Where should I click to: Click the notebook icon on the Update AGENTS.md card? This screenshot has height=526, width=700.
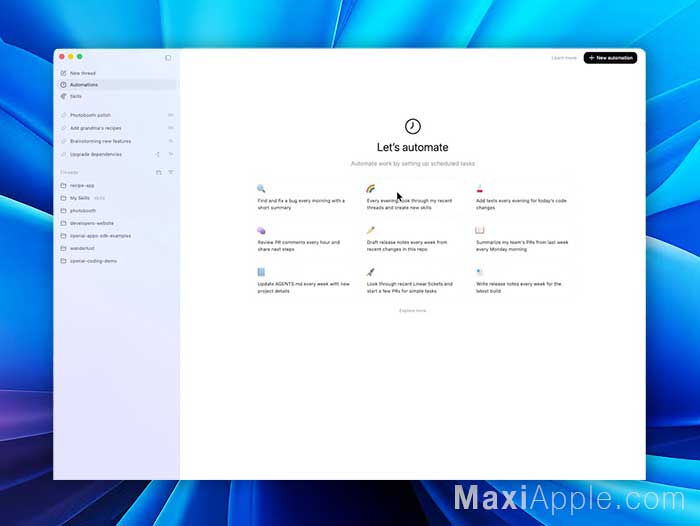(261, 272)
